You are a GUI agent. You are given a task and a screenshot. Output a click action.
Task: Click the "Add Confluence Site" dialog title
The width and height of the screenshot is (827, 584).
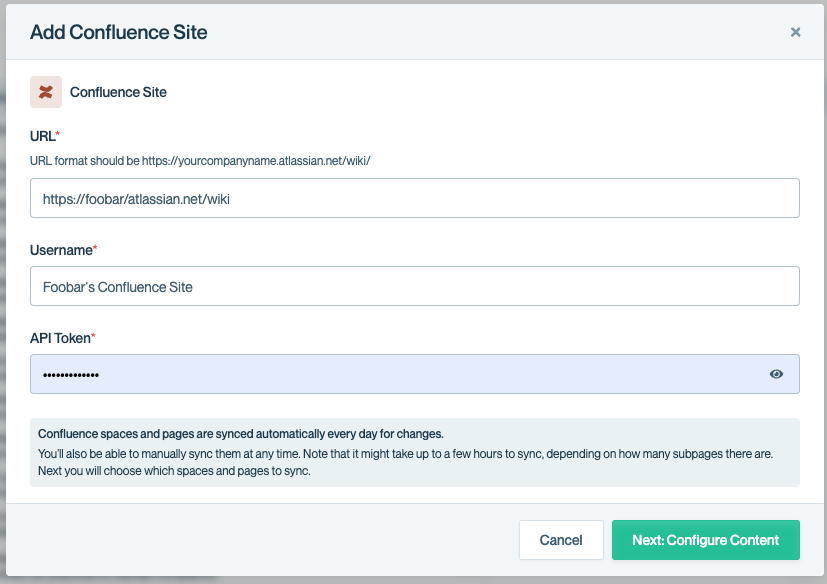(x=118, y=32)
